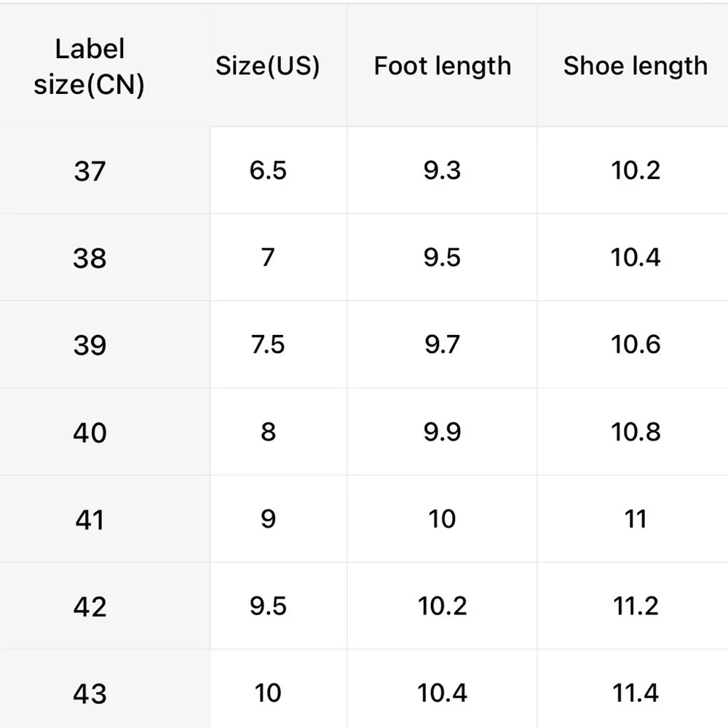
Task: Select the Shoe length column header
Action: [635, 66]
